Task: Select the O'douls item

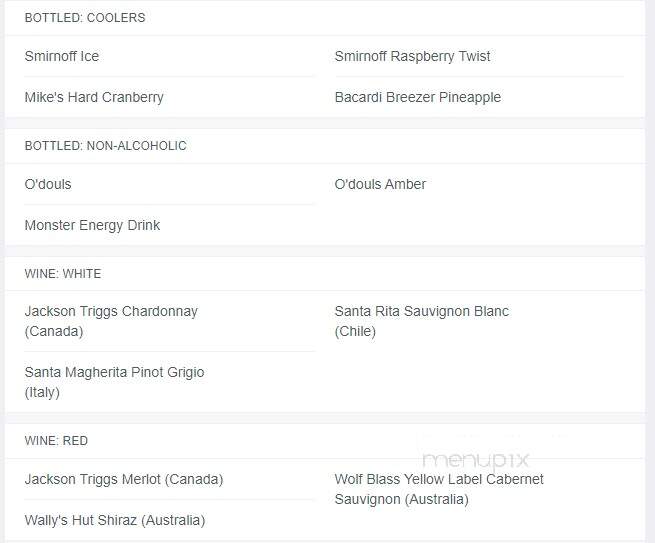Action: pos(48,184)
